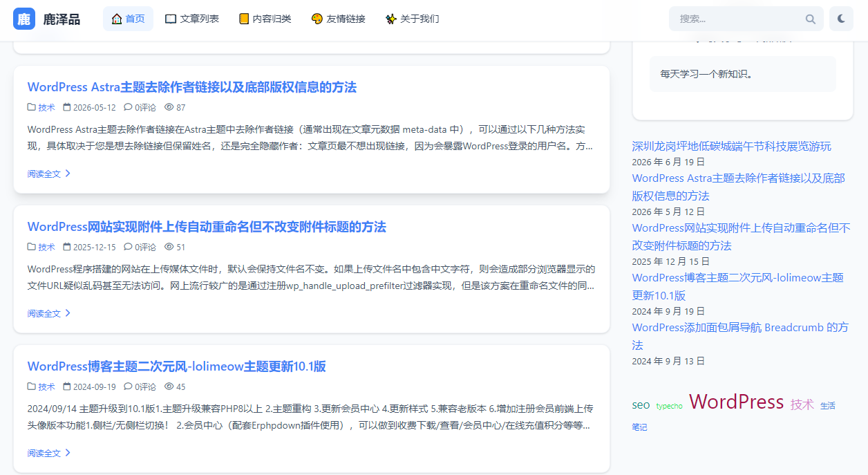The height and width of the screenshot is (475, 868).
Task: Click 技术 category of the 附件上传 article
Action: (x=46, y=247)
